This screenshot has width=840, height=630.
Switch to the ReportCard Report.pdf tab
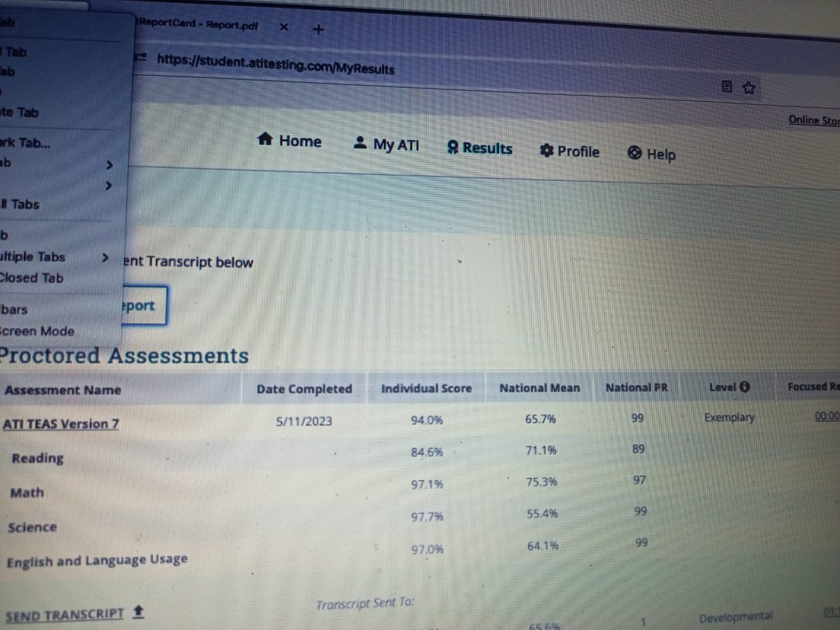click(x=198, y=25)
